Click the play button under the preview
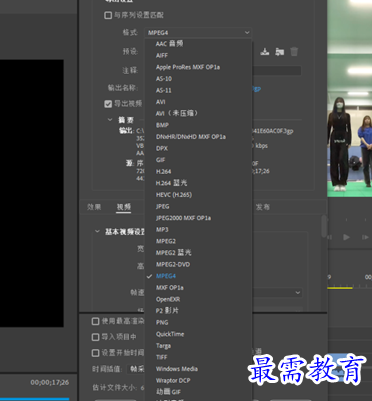372x401 pixels. pos(346,237)
